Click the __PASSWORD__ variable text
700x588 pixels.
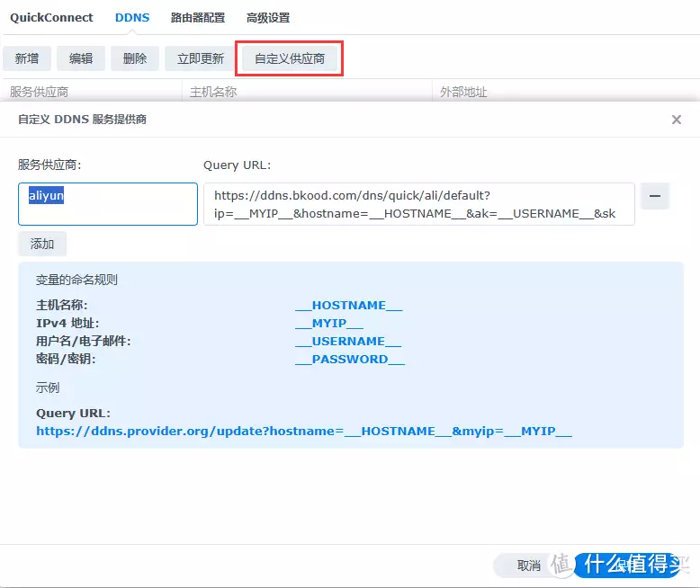point(350,359)
